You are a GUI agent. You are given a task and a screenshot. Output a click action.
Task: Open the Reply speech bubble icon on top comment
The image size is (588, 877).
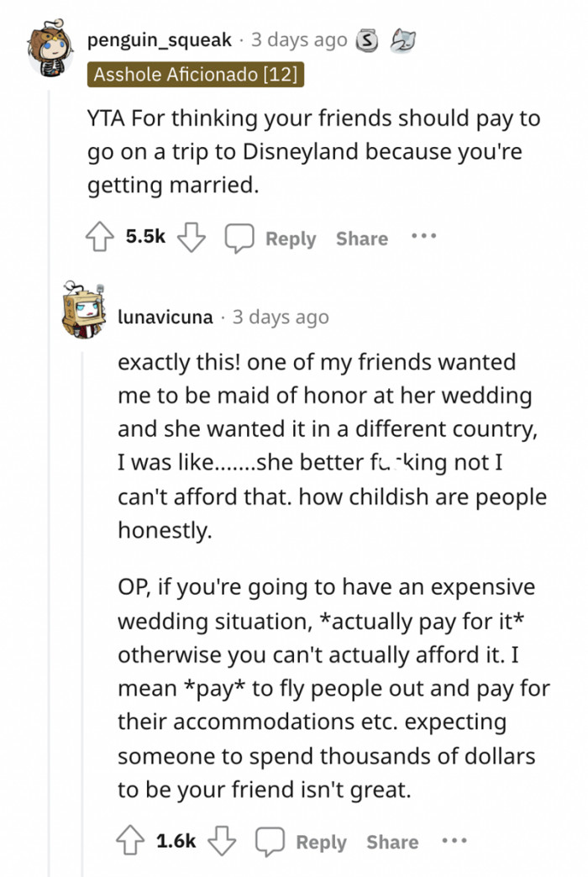coord(241,238)
